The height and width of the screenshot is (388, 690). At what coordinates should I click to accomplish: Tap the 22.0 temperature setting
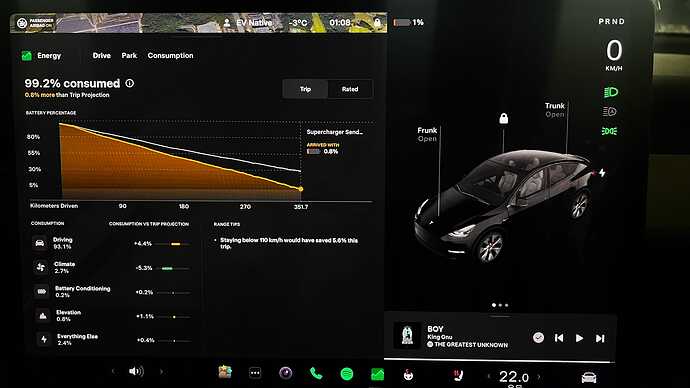(514, 377)
